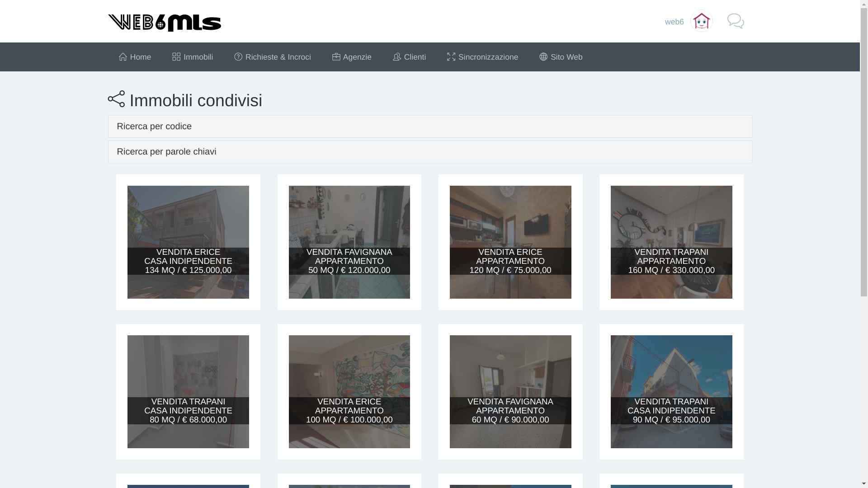Go to the Clienti section

click(409, 57)
